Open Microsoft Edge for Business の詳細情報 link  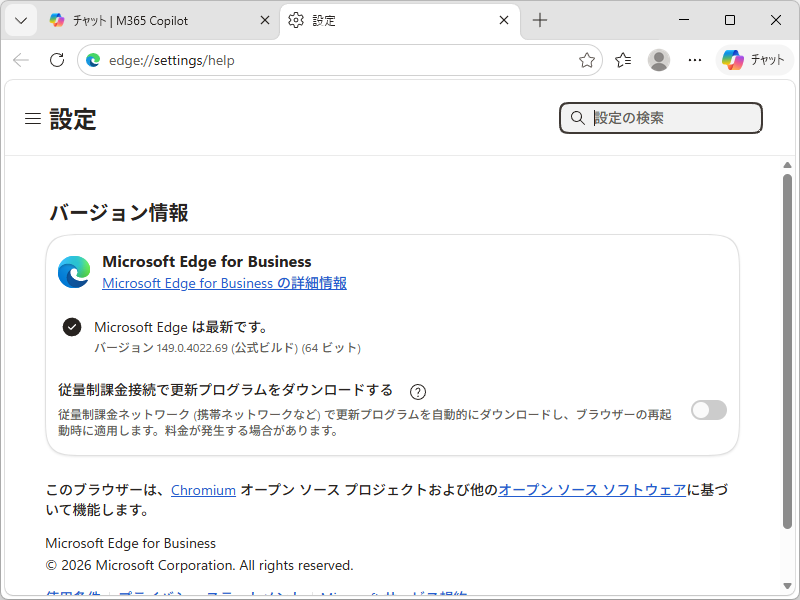[x=224, y=283]
